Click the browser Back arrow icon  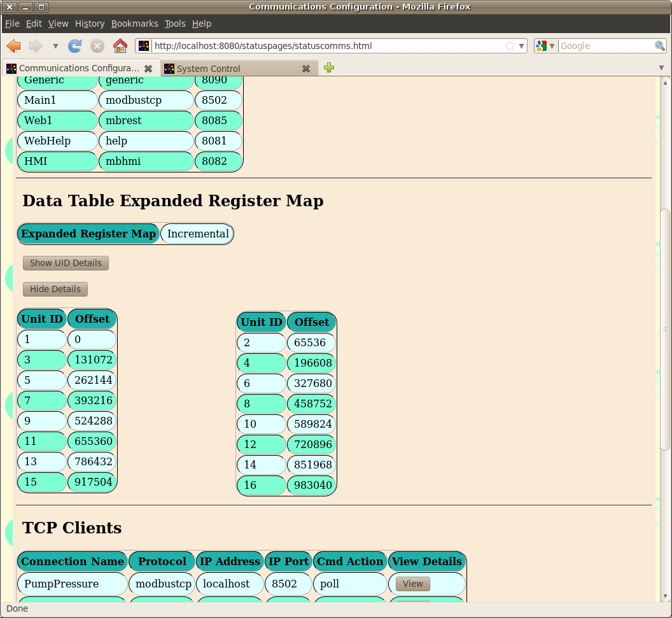pyautogui.click(x=14, y=46)
